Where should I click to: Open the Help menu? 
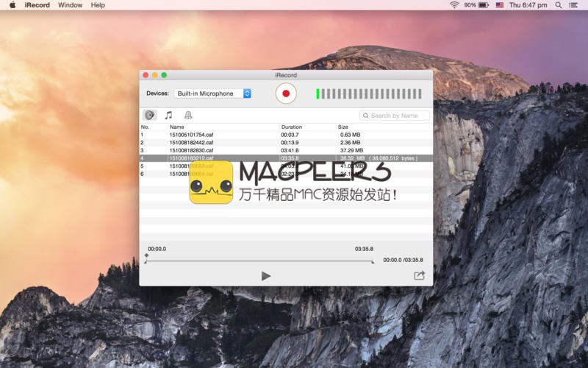[98, 5]
